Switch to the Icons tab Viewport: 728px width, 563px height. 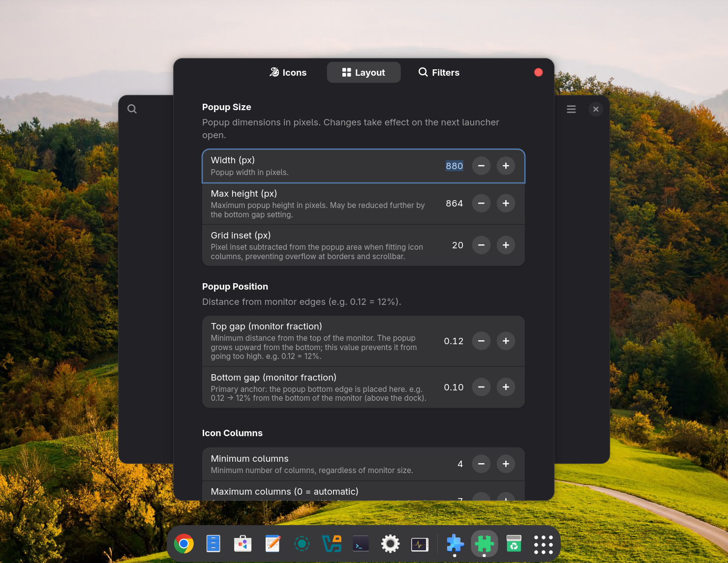click(x=288, y=72)
